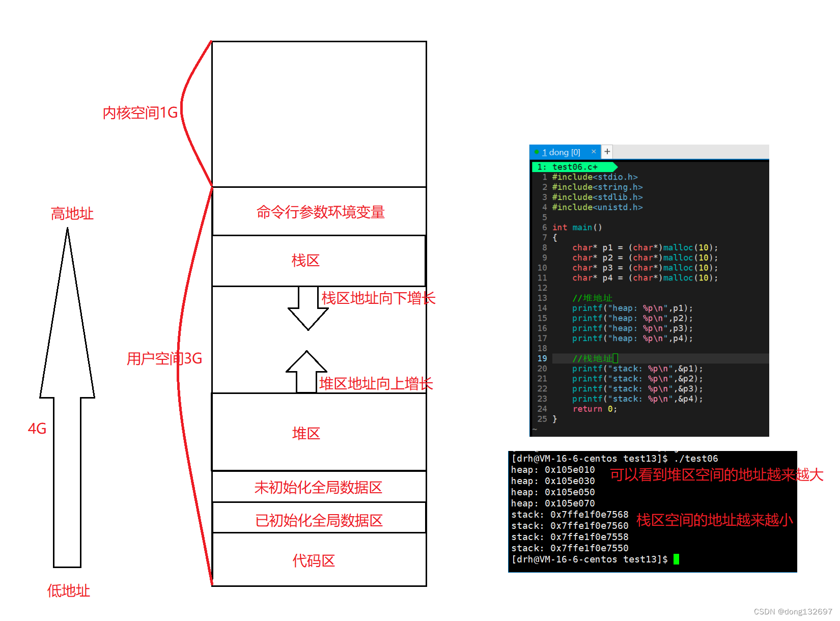Click the '//堆地址' comment line

[x=592, y=298]
